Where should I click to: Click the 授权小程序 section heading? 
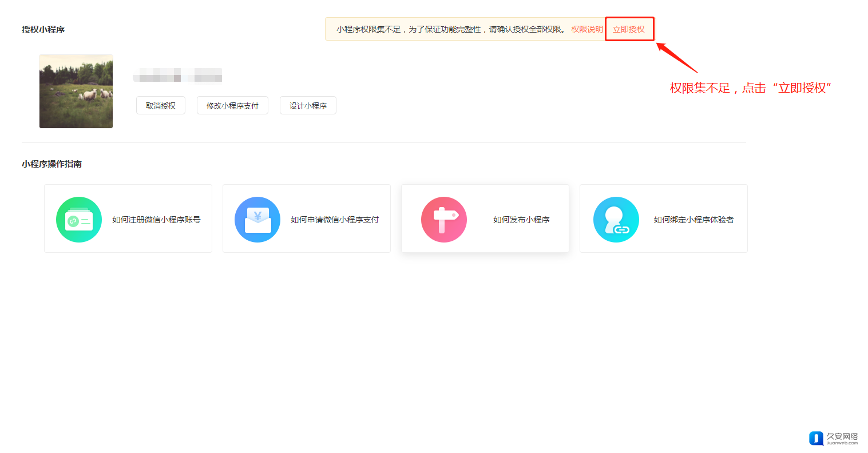(x=43, y=30)
